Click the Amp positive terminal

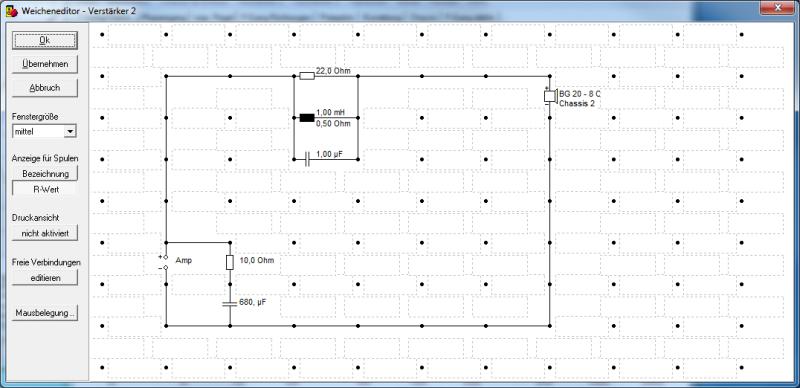[165, 257]
